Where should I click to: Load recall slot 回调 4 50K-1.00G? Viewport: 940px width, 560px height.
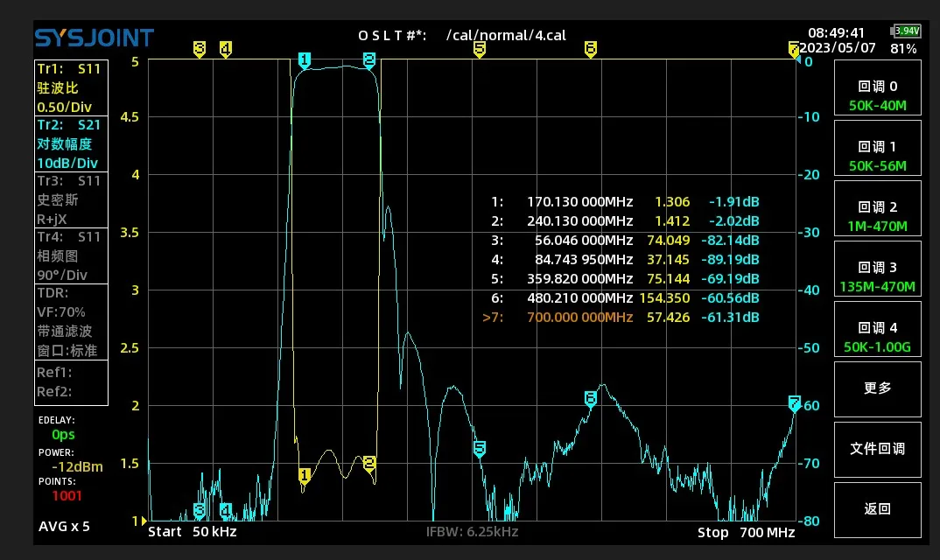[877, 329]
